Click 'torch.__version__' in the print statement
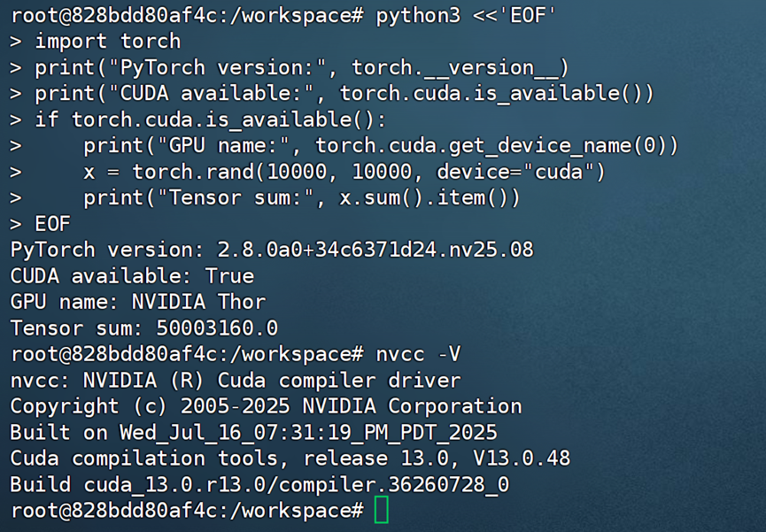766x532 pixels. (x=455, y=67)
